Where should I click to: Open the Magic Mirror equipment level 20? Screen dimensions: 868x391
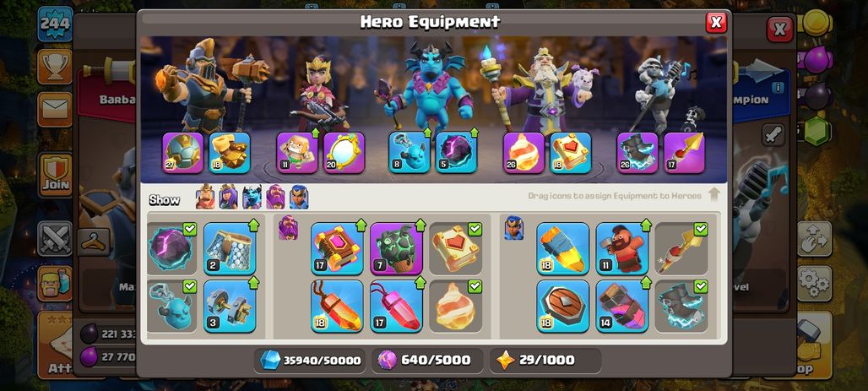[x=344, y=153]
